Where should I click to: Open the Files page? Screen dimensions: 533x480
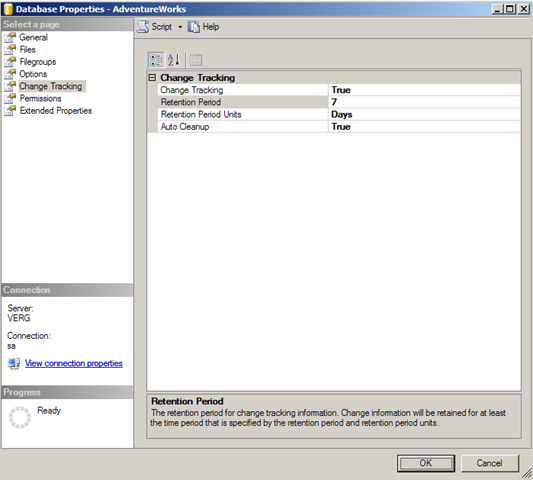27,49
